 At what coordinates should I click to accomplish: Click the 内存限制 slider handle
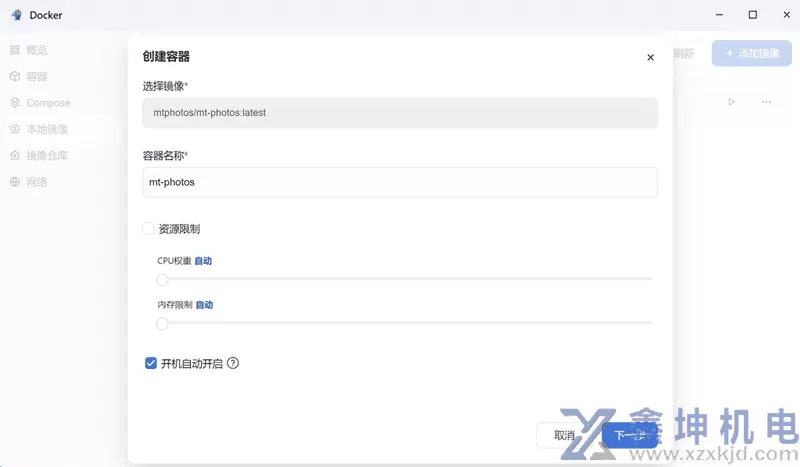[x=162, y=324]
